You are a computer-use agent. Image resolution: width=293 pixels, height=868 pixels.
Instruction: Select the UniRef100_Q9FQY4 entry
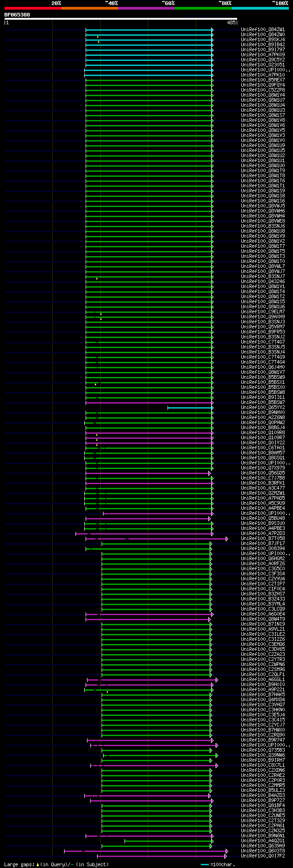(263, 85)
